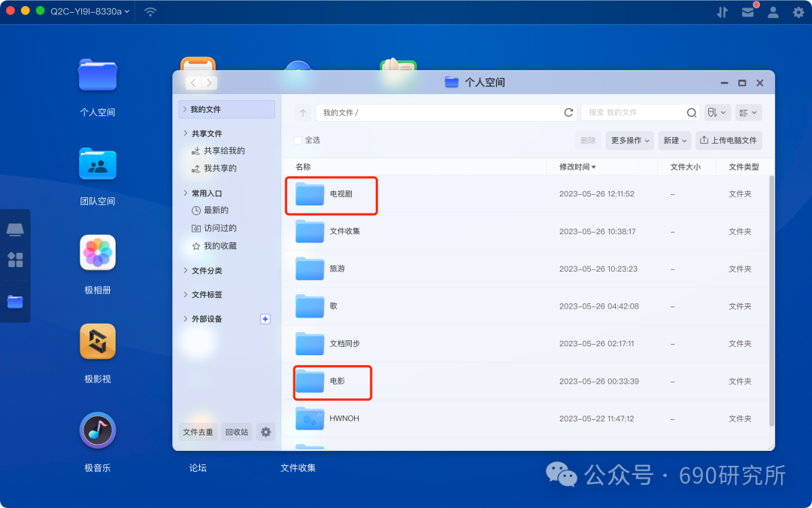
Task: Select the 歌 folder icon
Action: click(310, 306)
